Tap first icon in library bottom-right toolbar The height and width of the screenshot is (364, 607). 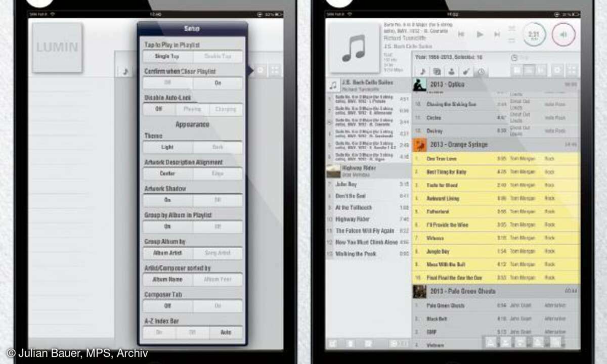click(490, 342)
